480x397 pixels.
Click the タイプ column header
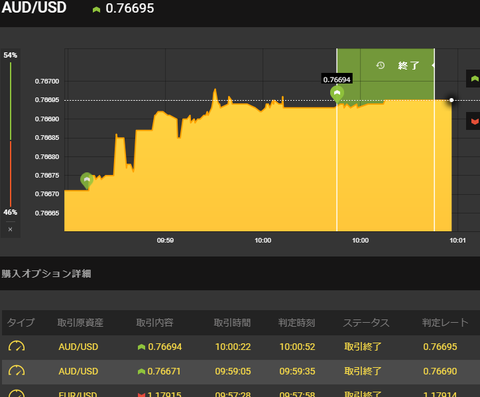(21, 322)
